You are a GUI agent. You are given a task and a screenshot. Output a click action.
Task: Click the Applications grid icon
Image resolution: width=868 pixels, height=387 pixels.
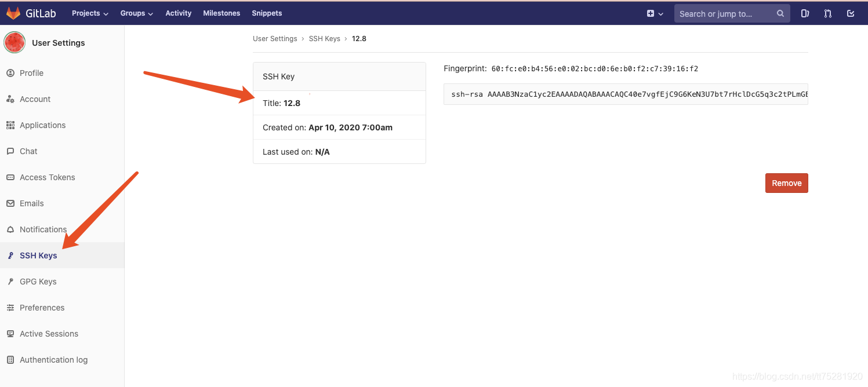pyautogui.click(x=10, y=125)
